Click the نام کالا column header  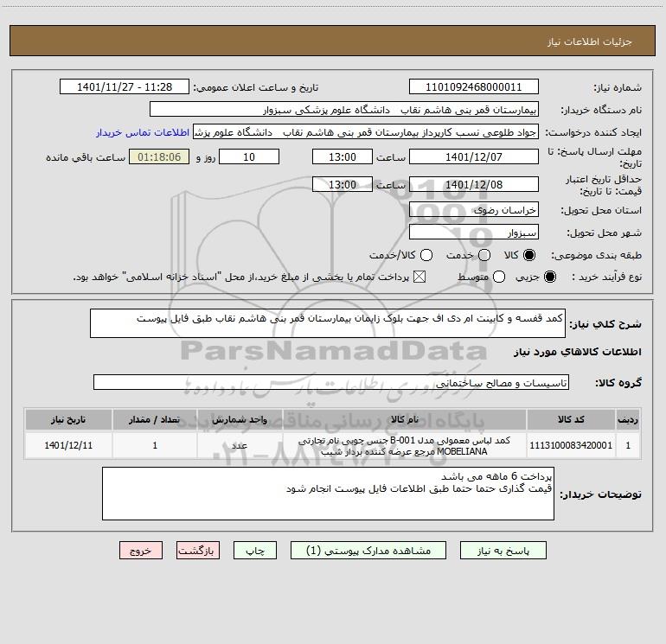click(x=405, y=419)
